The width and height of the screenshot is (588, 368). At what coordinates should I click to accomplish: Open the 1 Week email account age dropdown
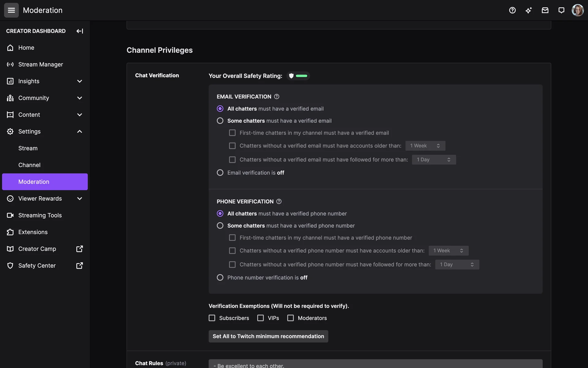(425, 146)
